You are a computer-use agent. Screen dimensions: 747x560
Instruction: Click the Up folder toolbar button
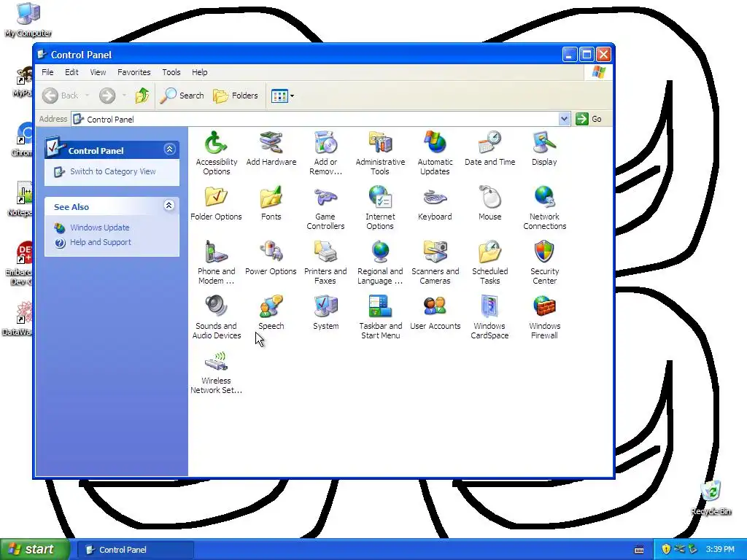coord(142,96)
